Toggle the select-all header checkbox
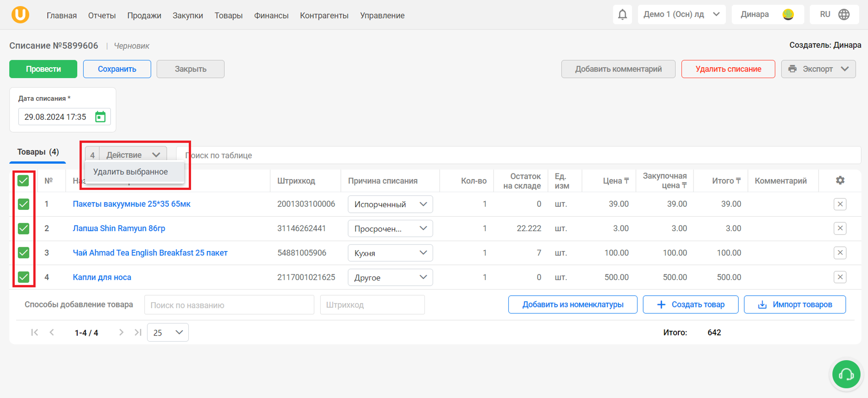Image resolution: width=868 pixels, height=398 pixels. click(x=23, y=180)
